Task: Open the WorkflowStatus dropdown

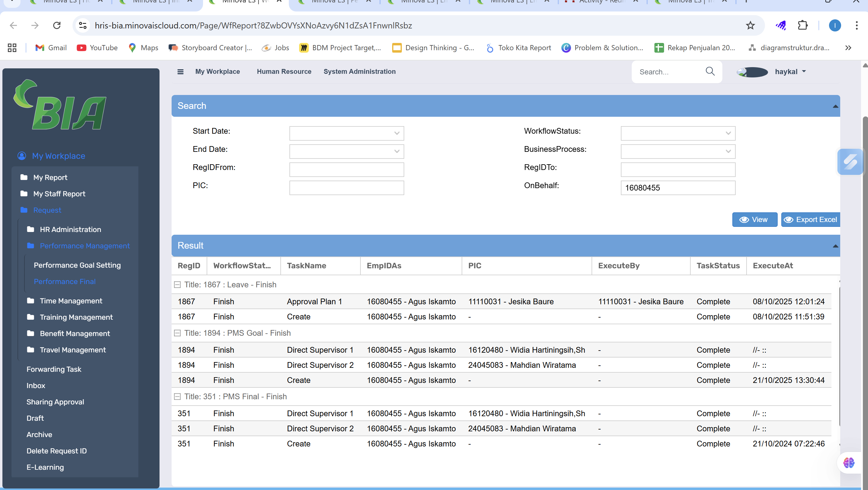Action: click(x=728, y=133)
